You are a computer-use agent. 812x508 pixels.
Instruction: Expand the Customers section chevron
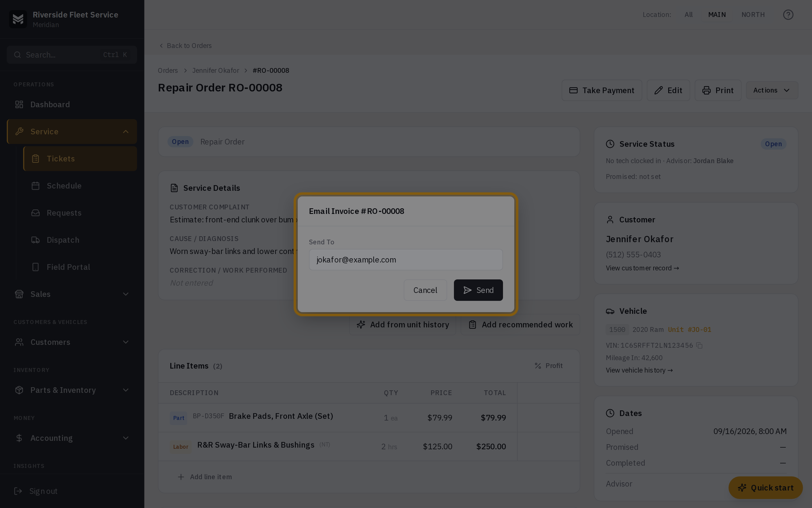(x=126, y=342)
